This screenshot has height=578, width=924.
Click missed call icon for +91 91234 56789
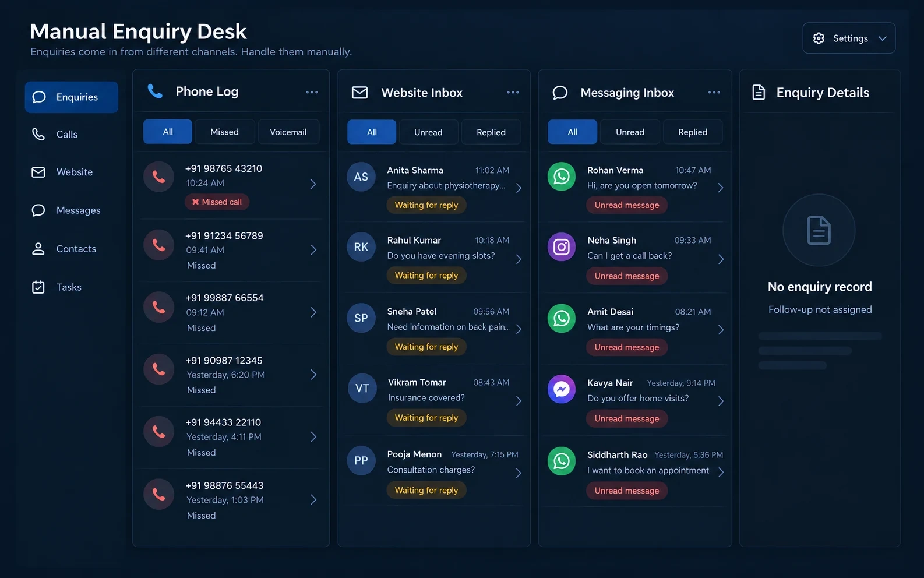[159, 245]
